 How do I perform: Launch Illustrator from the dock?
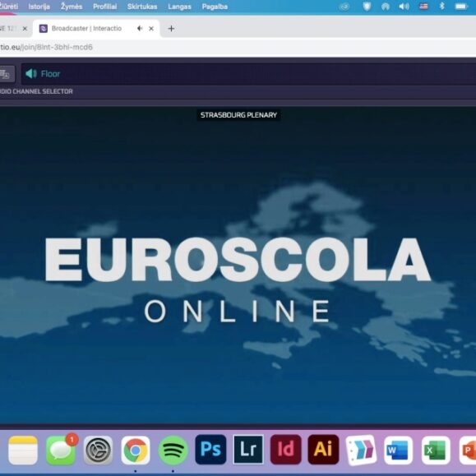pyautogui.click(x=323, y=450)
